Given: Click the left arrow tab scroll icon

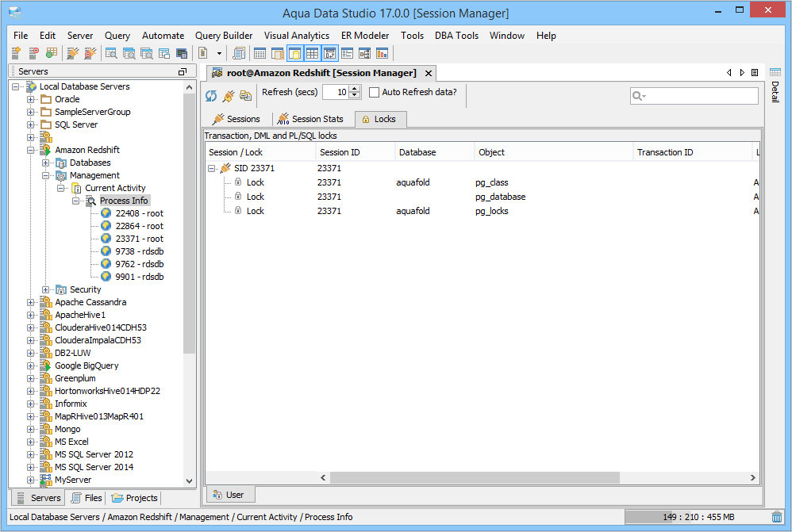Looking at the screenshot, I should coord(729,73).
